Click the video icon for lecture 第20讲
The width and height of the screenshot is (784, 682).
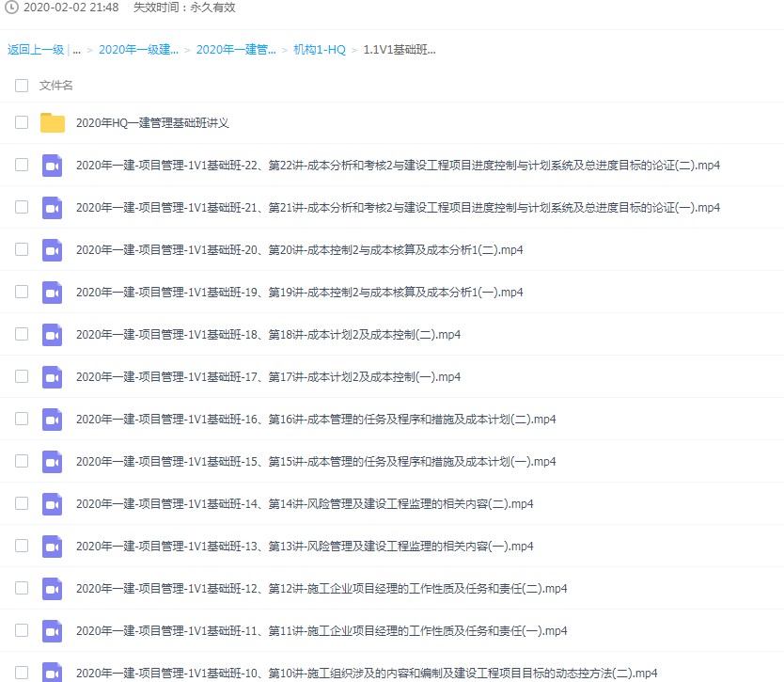pyautogui.click(x=53, y=250)
